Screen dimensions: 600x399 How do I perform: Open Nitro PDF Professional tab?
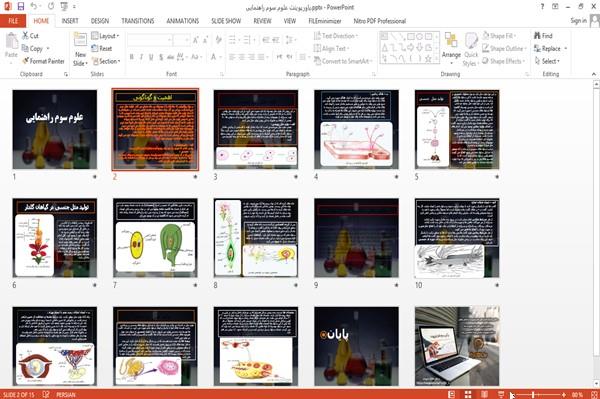[380, 21]
